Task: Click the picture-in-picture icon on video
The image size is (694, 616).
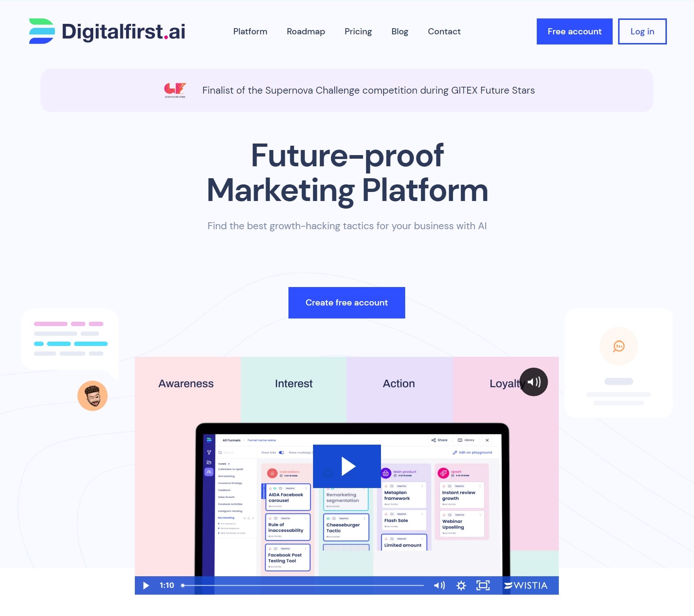Action: [x=483, y=585]
